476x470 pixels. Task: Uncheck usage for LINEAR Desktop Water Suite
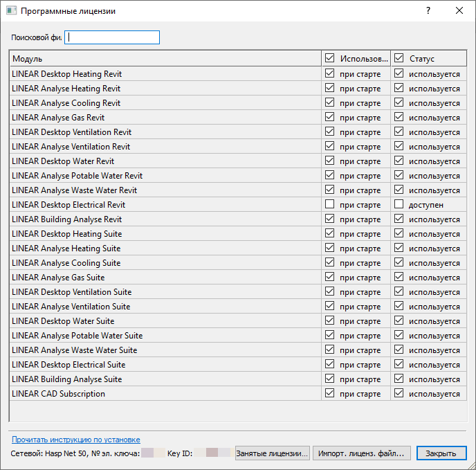point(329,320)
